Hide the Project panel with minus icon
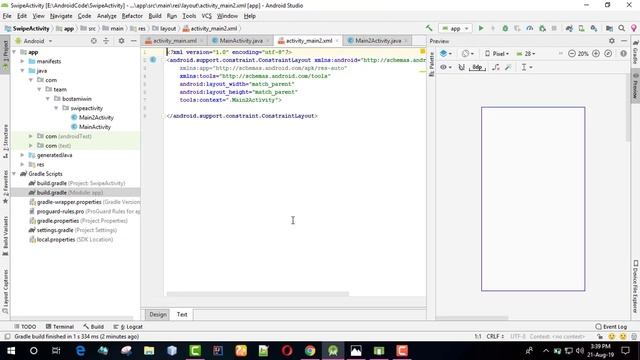Screen dimensions: 640x360 coord(133,41)
